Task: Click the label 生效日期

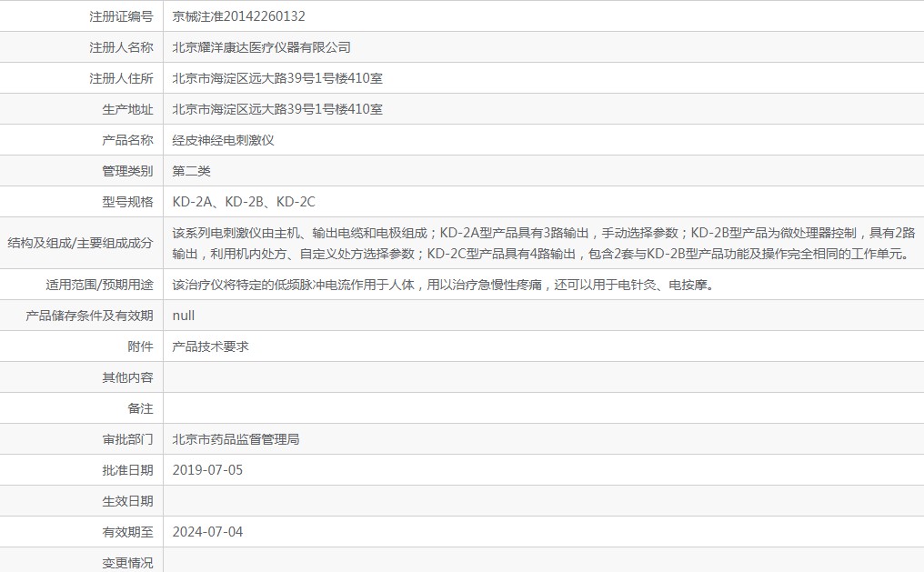Action: (x=127, y=501)
